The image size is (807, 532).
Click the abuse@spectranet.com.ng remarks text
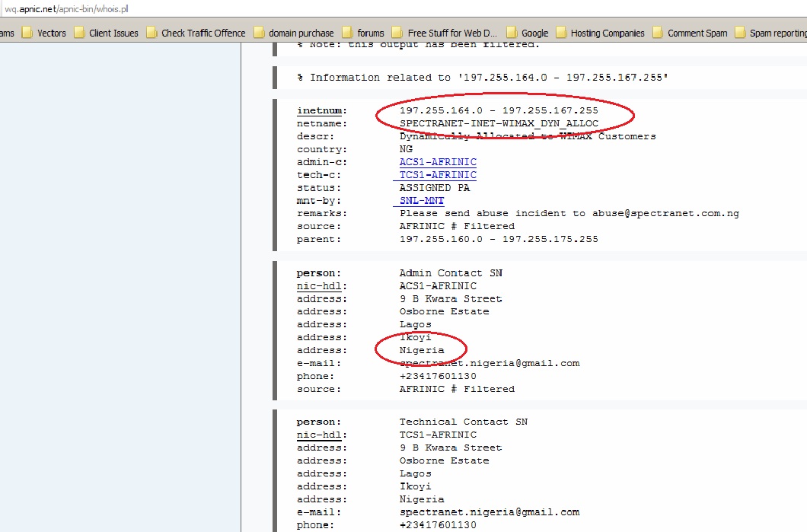(x=665, y=214)
